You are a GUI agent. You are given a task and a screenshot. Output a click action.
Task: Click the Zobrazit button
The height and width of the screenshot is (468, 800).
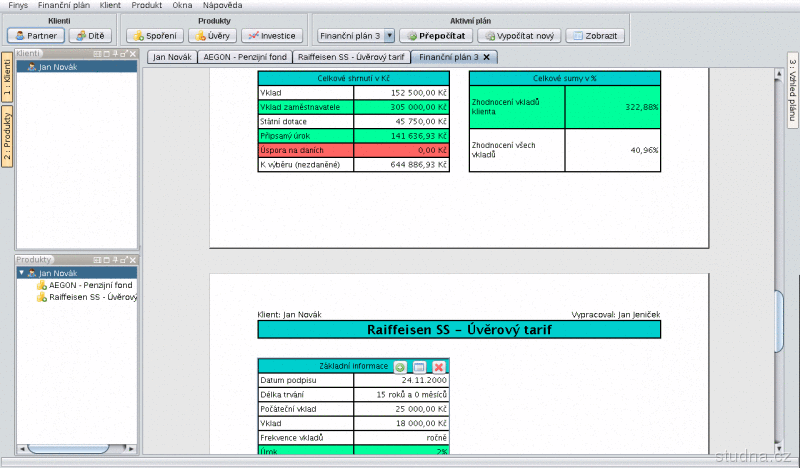[597, 35]
